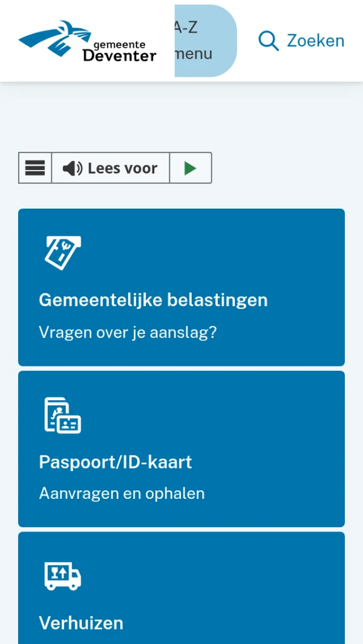Click the tax card icon on belastingen tile
This screenshot has height=644, width=363.
click(x=63, y=253)
